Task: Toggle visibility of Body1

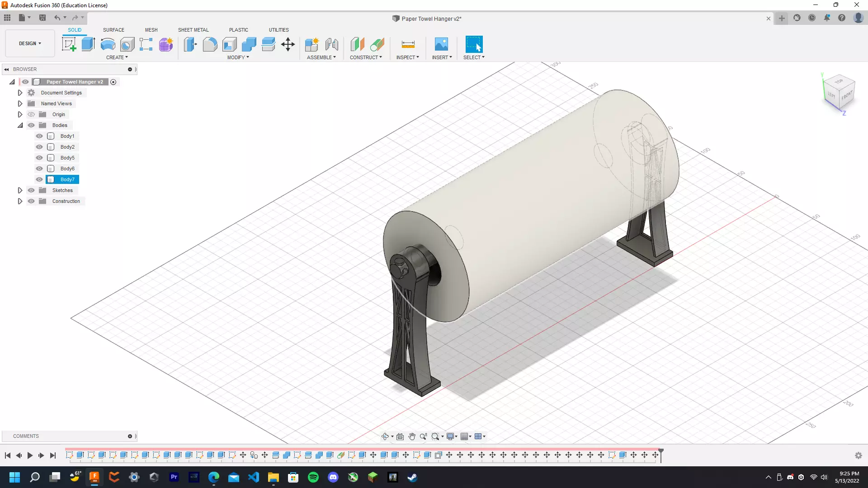Action: pyautogui.click(x=39, y=136)
